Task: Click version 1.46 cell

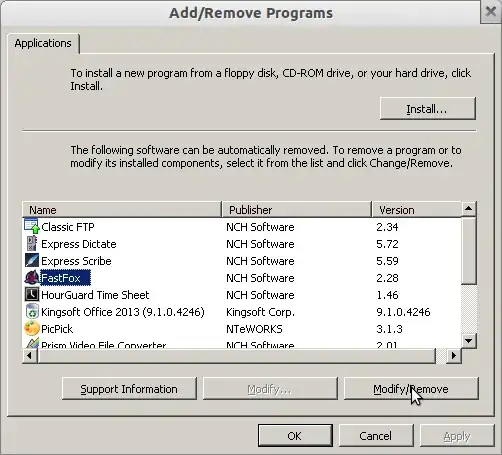Action: coord(387,295)
